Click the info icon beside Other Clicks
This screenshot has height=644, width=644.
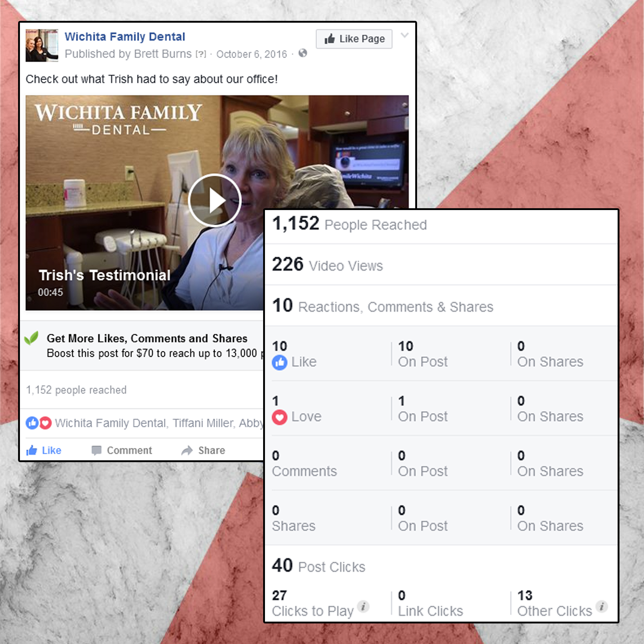point(602,606)
